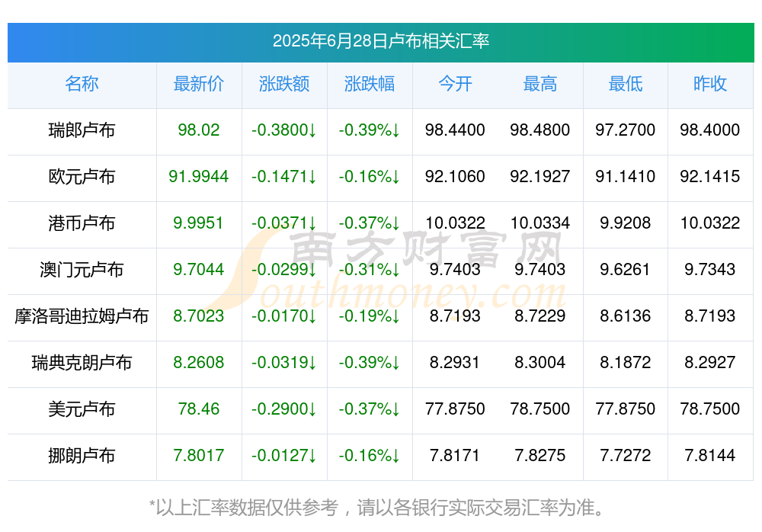Click previous close 9.7343

click(x=710, y=269)
